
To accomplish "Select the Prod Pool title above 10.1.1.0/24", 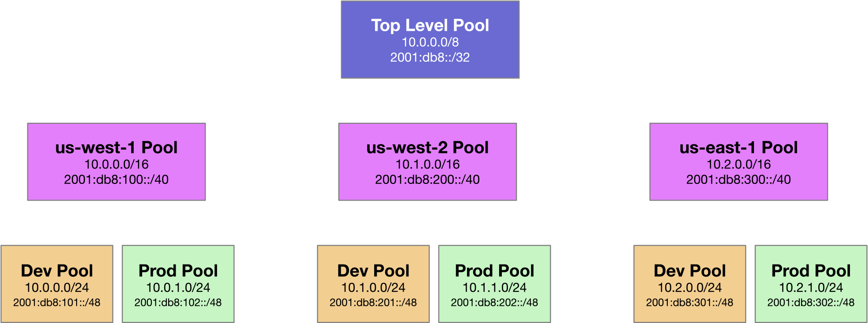I will [494, 271].
